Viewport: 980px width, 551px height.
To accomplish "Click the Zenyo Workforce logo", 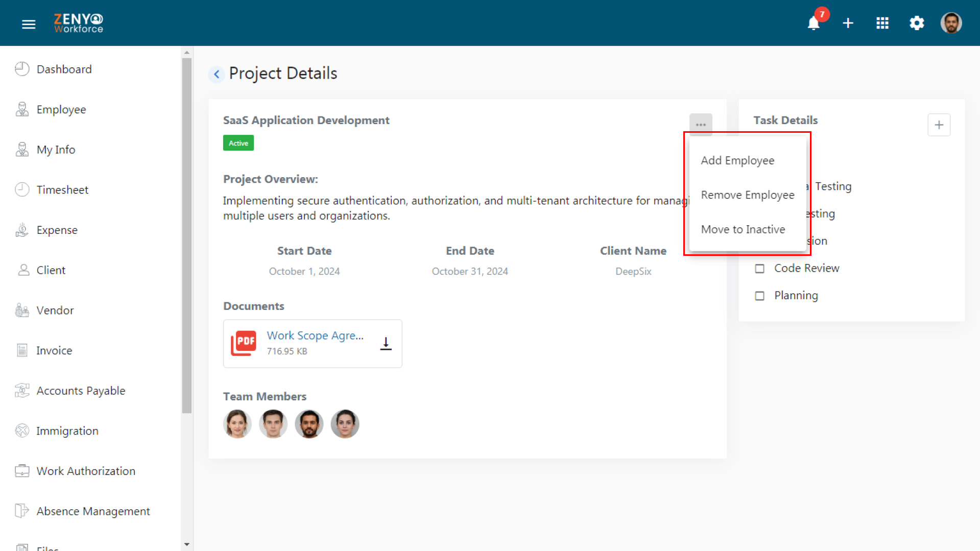I will pyautogui.click(x=79, y=23).
